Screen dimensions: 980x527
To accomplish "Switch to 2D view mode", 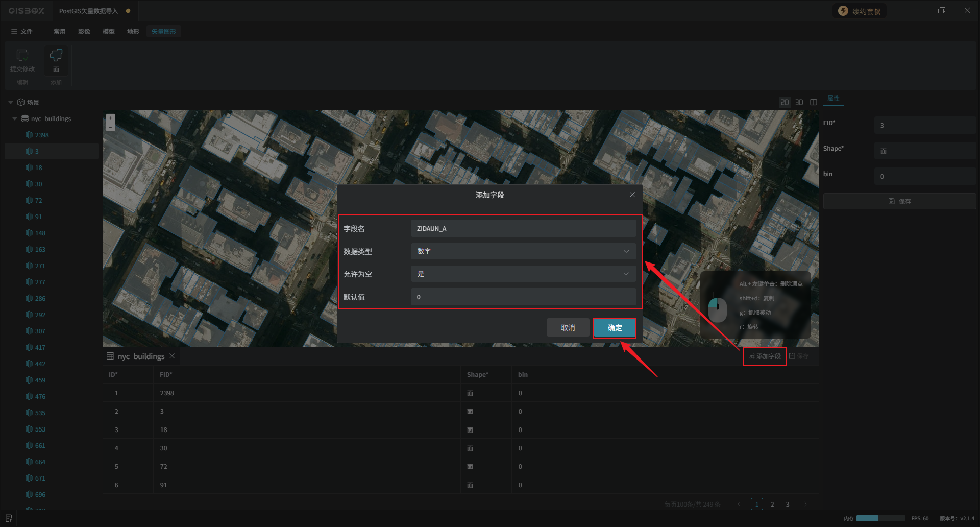I will [x=785, y=102].
